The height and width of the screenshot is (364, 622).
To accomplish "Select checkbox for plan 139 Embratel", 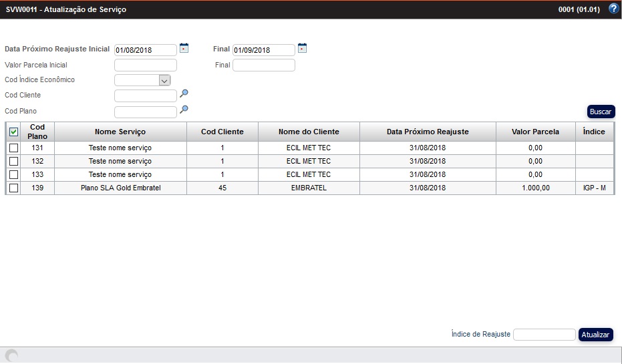I will [13, 188].
